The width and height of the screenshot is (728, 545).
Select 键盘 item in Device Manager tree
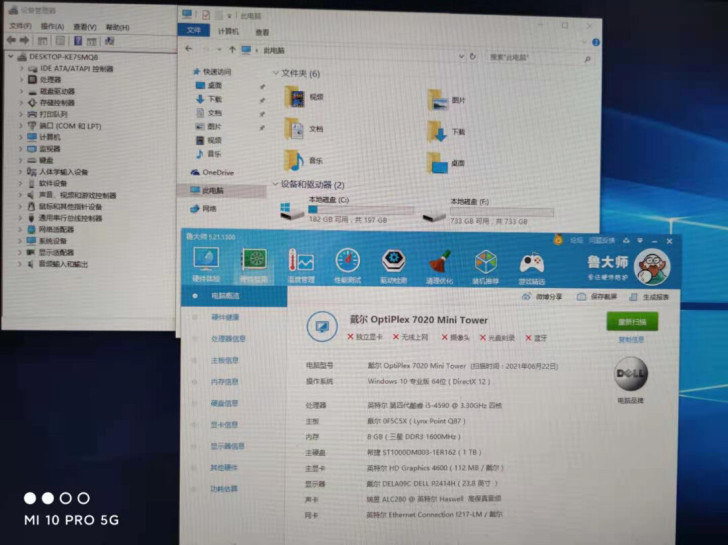(40, 160)
